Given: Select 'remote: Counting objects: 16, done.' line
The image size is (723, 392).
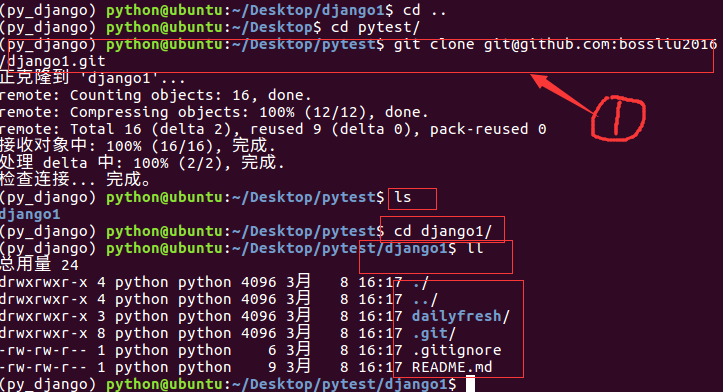Looking at the screenshot, I should click(155, 95).
